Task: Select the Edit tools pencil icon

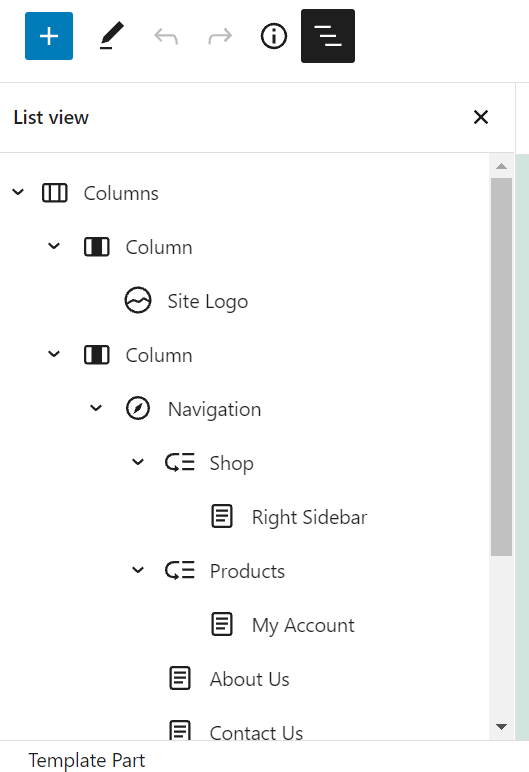Action: pos(112,36)
